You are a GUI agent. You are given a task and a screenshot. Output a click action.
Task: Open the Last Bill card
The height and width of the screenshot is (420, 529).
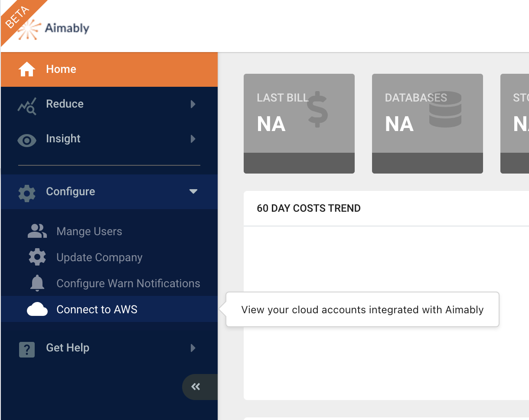point(299,124)
